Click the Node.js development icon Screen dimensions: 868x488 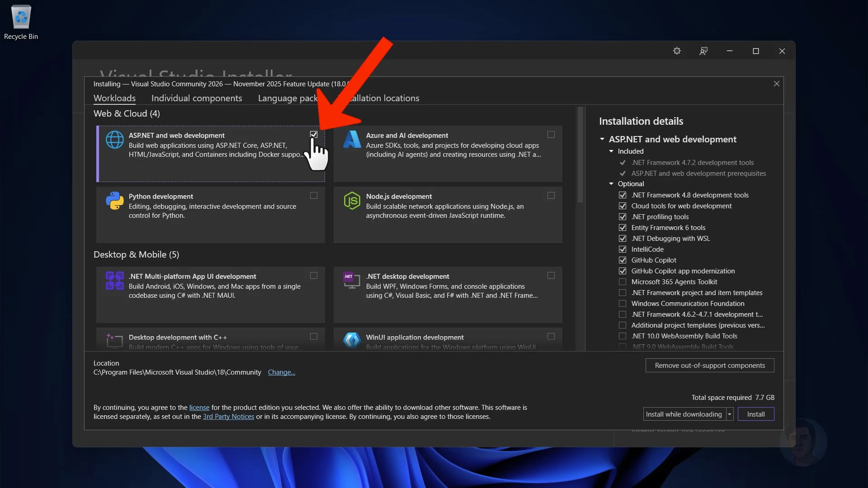pos(352,201)
